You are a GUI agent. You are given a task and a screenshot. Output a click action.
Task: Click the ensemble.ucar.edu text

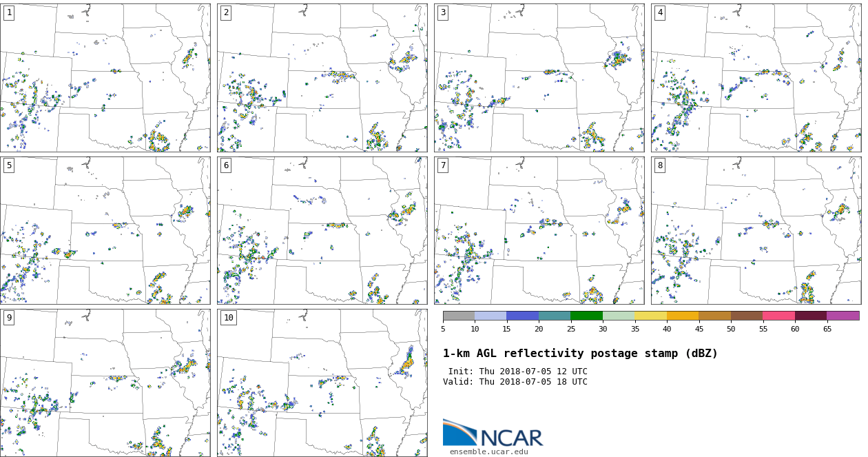[489, 452]
